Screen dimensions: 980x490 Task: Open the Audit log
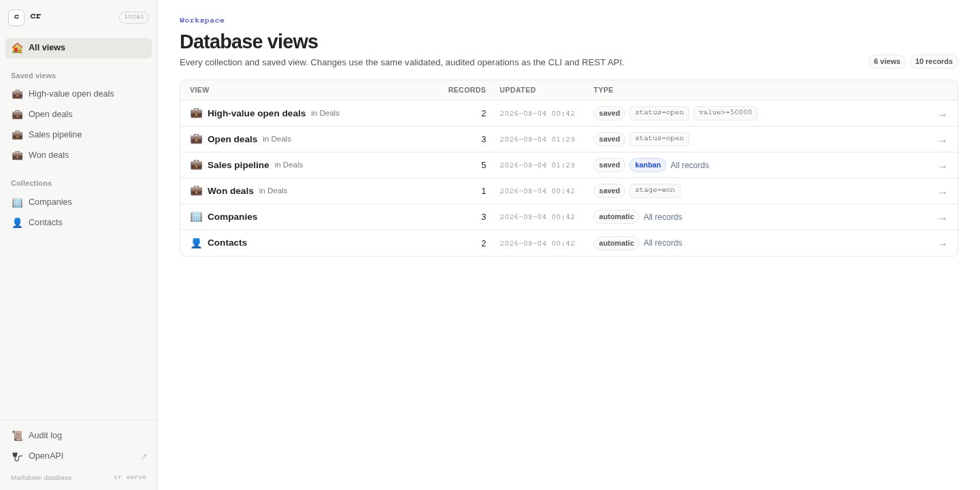click(78, 436)
